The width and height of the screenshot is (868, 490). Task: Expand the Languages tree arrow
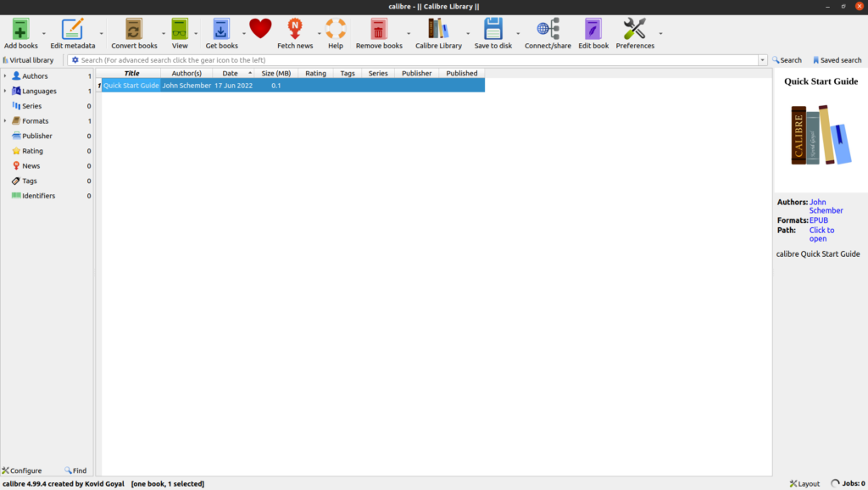[x=5, y=91]
